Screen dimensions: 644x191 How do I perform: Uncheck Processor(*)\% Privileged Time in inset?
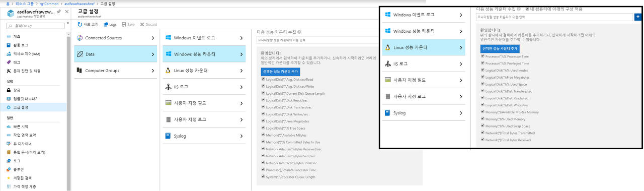482,63
